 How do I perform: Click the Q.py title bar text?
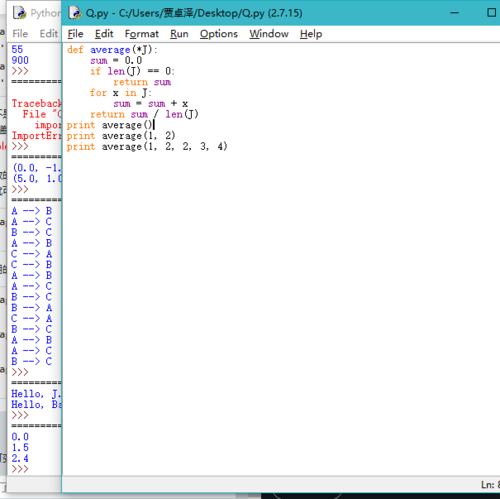(194, 13)
